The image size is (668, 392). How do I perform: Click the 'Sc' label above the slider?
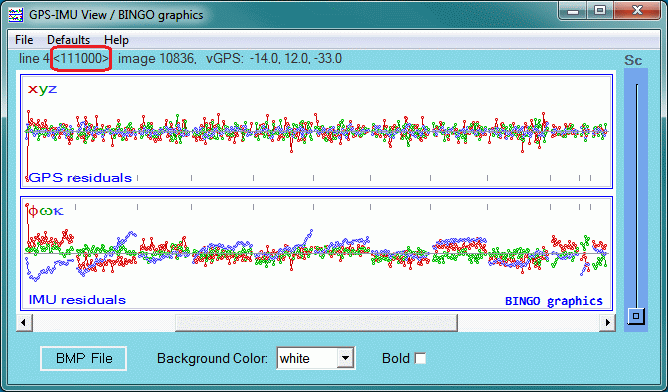coord(633,61)
